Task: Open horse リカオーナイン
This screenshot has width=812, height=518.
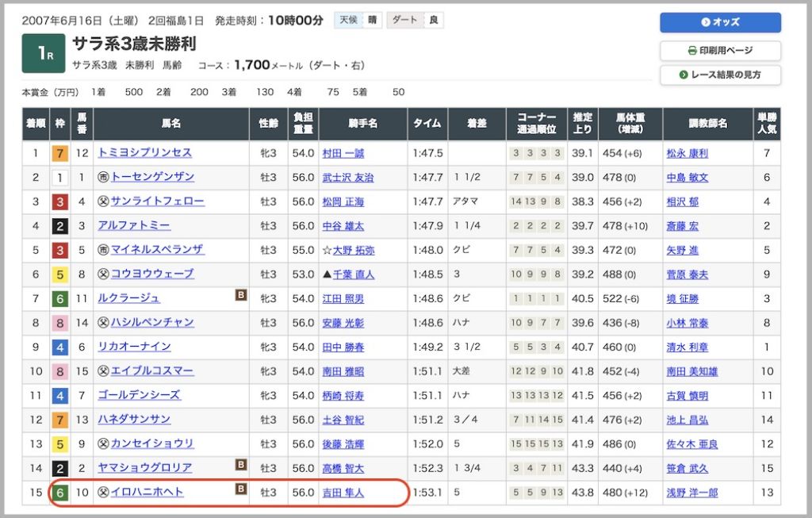Action: click(134, 347)
